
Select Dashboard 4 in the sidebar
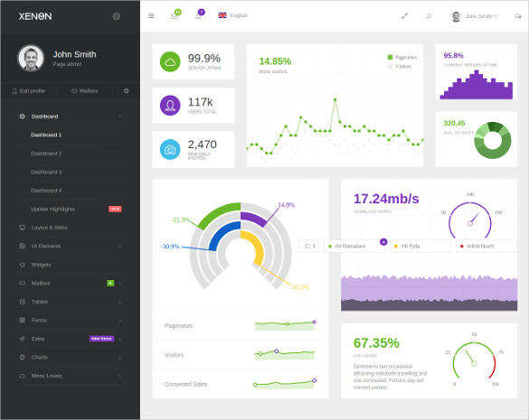coord(46,191)
